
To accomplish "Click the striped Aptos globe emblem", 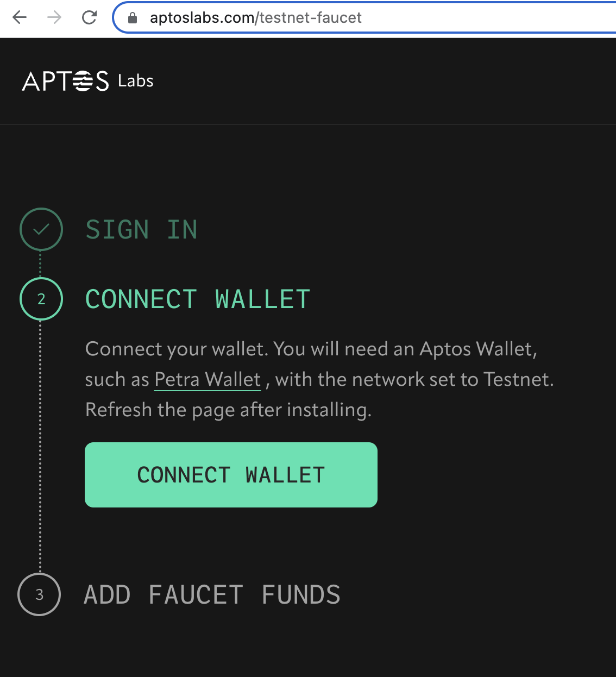I will [x=83, y=81].
